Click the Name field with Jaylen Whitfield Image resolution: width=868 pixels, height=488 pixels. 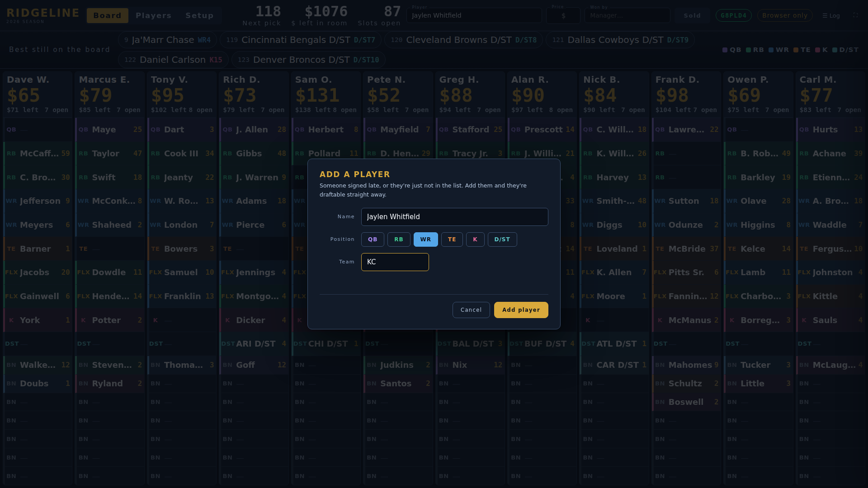454,217
